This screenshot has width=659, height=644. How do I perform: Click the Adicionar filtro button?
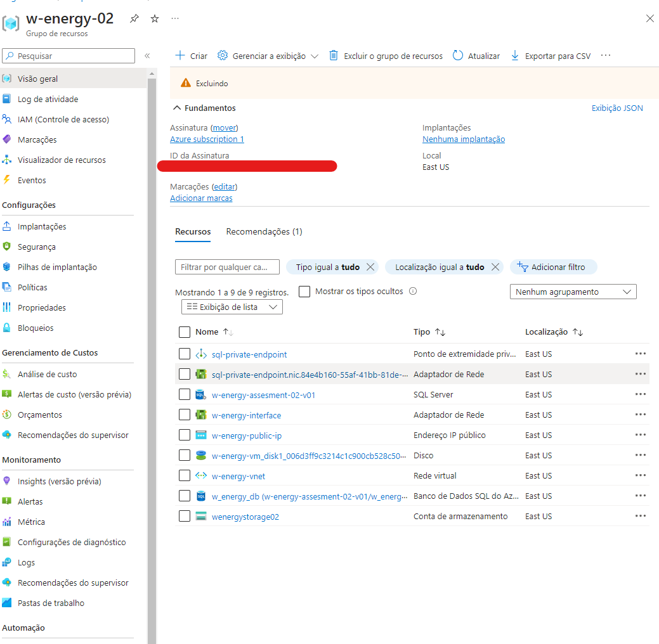tap(553, 267)
